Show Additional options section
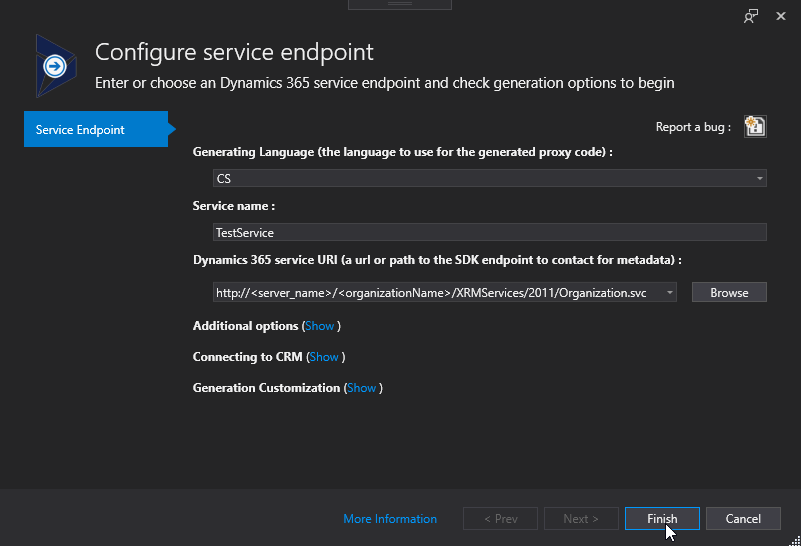 coord(319,326)
